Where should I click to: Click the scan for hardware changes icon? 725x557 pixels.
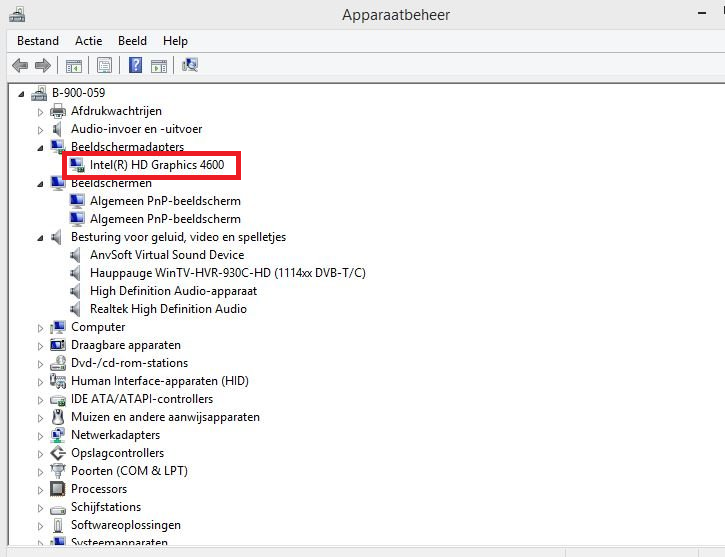point(190,65)
